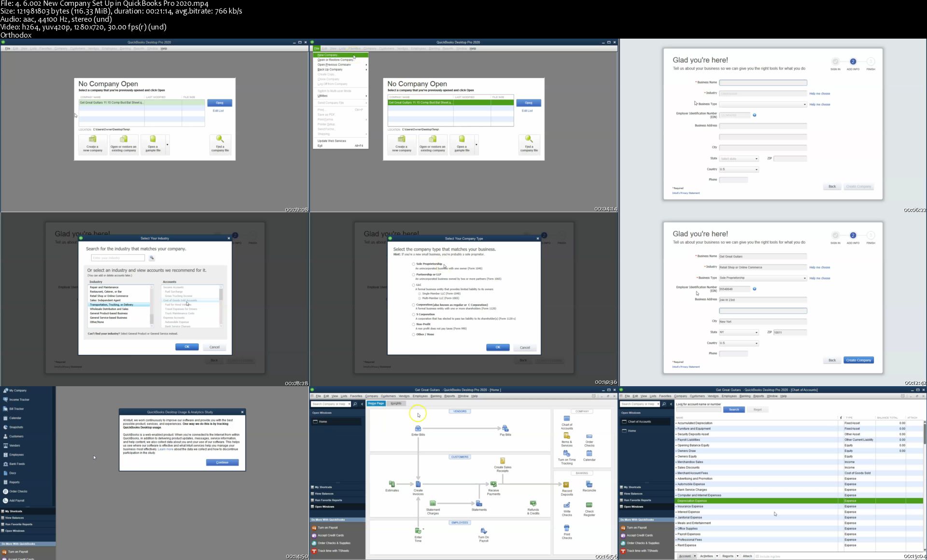Open Business Type dropdown showing Sole Proprietorship
This screenshot has width=927, height=560.
click(763, 278)
